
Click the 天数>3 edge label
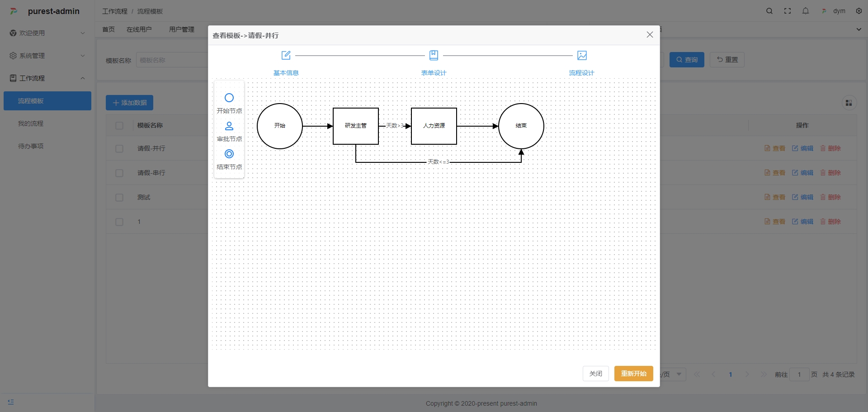[x=395, y=126]
